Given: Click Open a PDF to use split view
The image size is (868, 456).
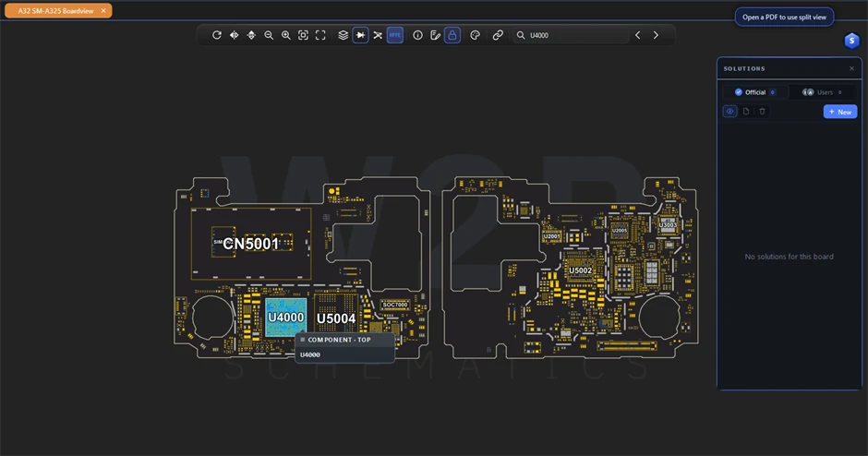Looking at the screenshot, I should click(x=784, y=18).
